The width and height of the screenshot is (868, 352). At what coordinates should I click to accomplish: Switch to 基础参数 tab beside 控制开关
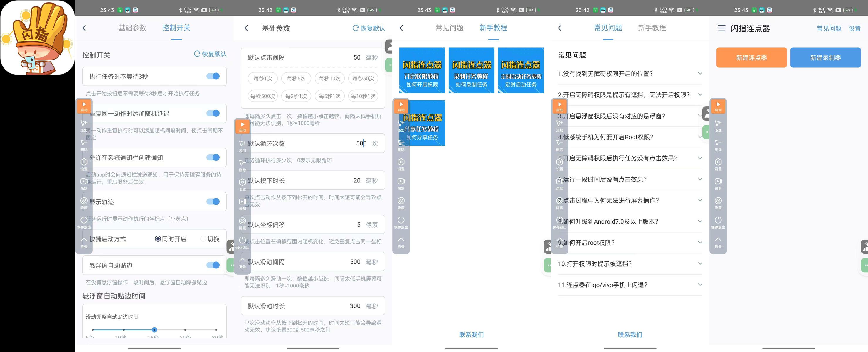[132, 28]
